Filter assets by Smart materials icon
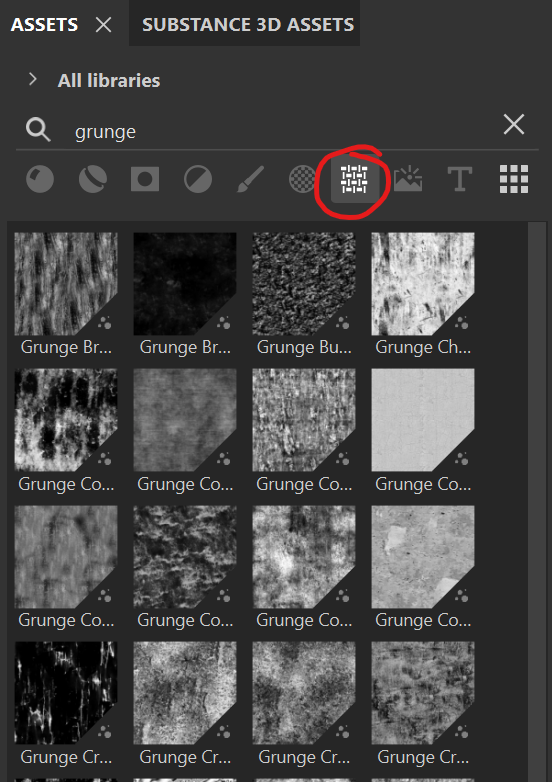Viewport: 552px width, 782px height. point(93,179)
